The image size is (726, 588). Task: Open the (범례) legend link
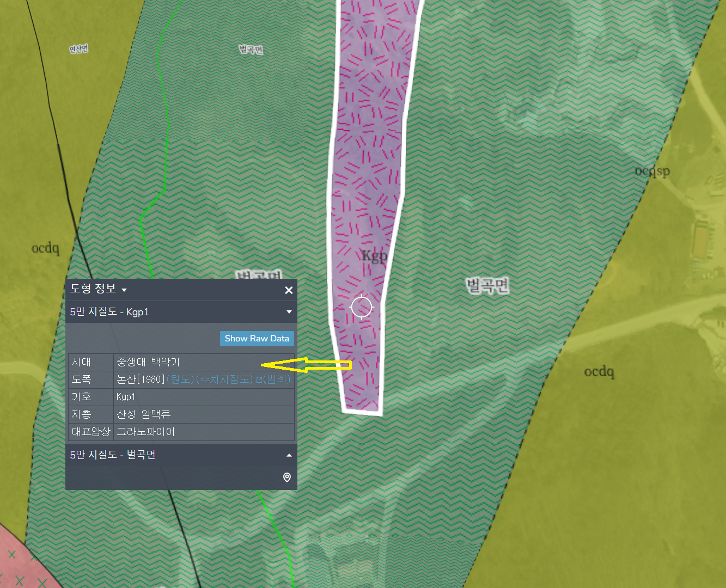click(x=277, y=379)
